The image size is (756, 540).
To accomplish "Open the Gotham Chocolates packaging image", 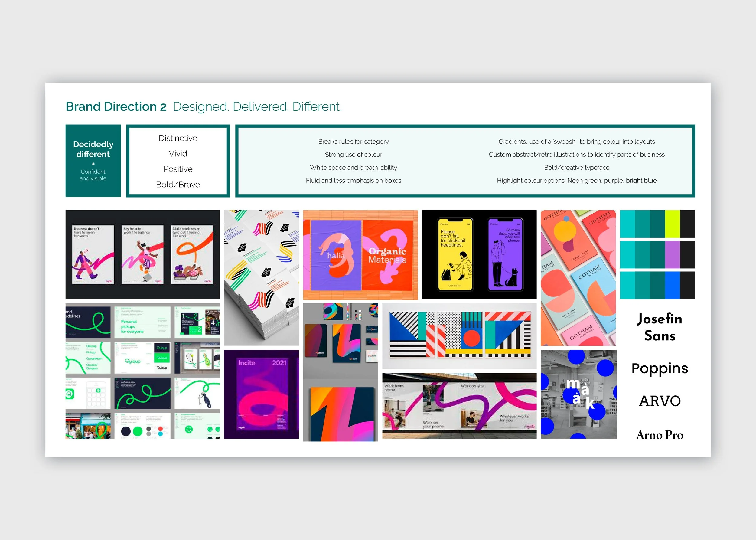I will point(578,278).
